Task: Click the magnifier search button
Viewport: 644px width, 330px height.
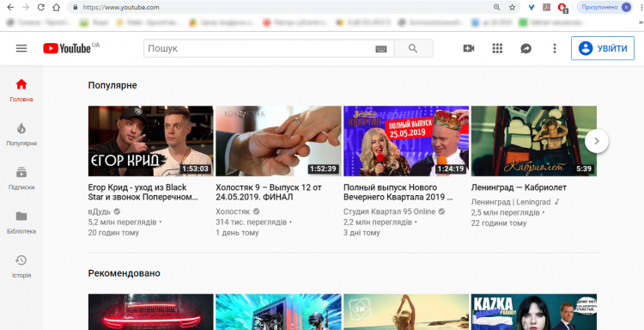Action: 413,48
